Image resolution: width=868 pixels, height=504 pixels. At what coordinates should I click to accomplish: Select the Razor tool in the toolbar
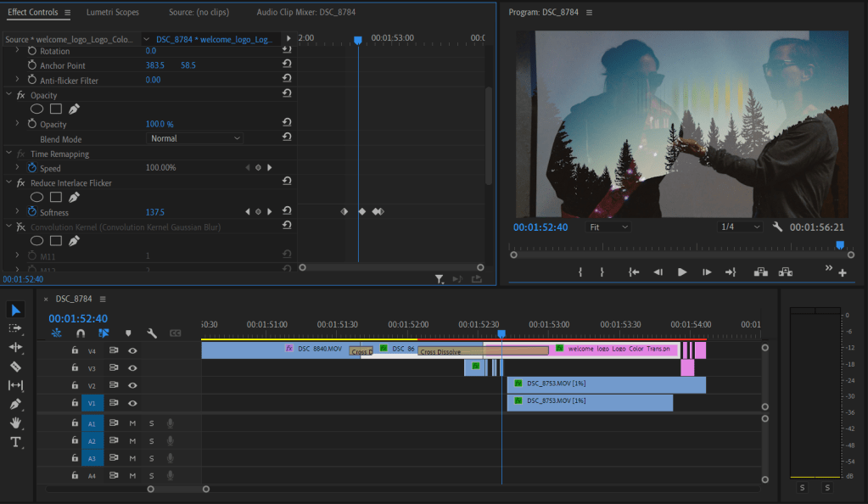click(x=15, y=367)
